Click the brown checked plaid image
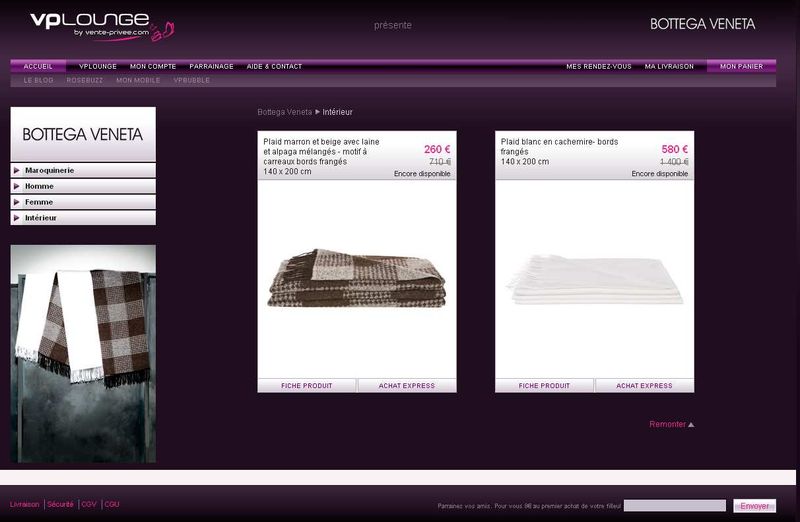Image resolution: width=800 pixels, height=522 pixels. pos(357,278)
